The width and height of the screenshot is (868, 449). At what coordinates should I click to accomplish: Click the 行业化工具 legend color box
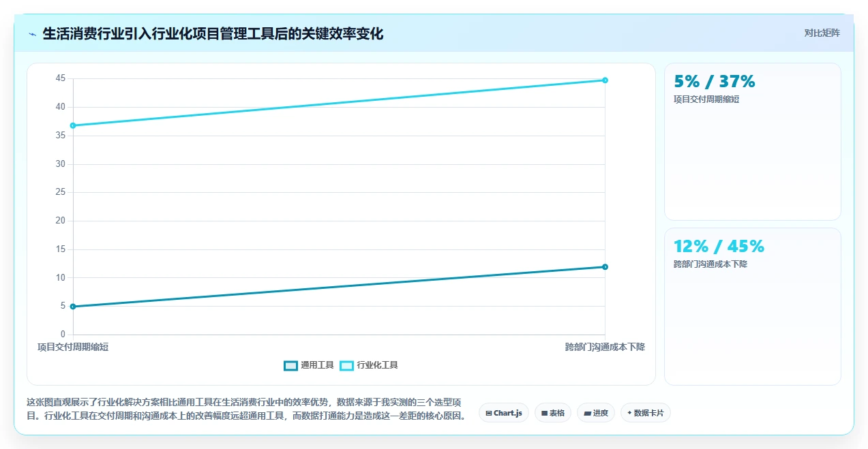pos(347,365)
